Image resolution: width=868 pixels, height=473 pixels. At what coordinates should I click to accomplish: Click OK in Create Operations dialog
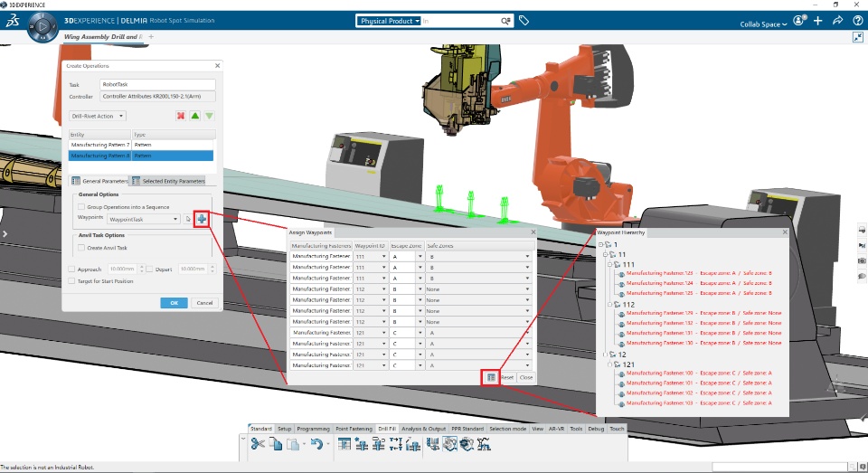tap(174, 303)
